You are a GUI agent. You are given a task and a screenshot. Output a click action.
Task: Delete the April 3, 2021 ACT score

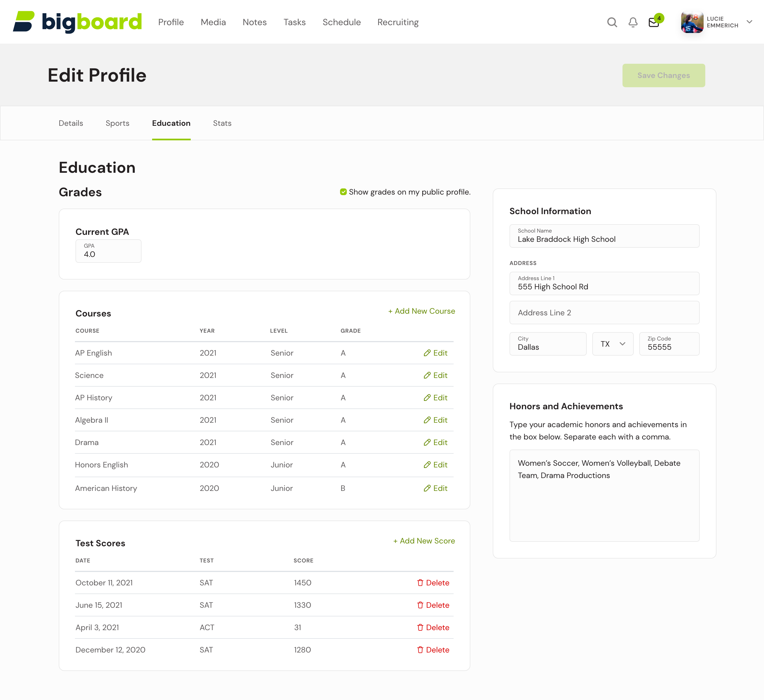[x=433, y=627]
